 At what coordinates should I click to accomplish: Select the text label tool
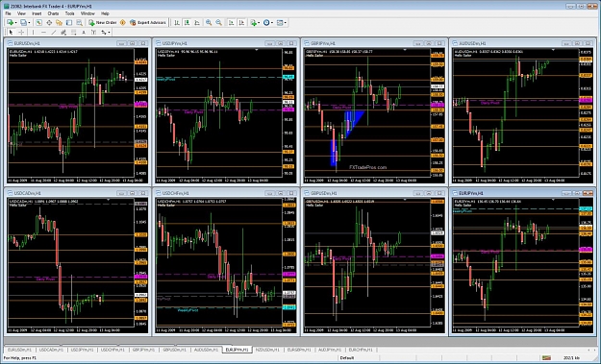click(x=93, y=32)
